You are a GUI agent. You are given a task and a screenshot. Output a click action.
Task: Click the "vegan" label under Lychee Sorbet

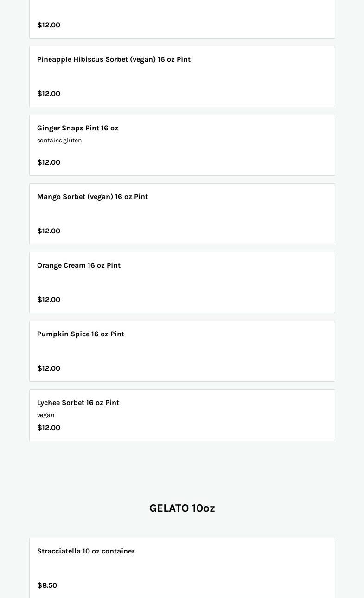pos(45,415)
